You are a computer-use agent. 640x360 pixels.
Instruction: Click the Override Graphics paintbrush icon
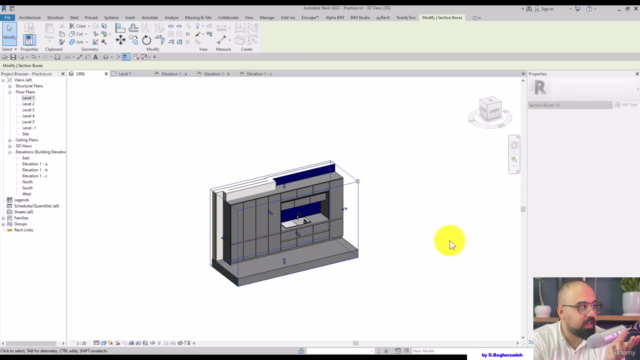point(198,34)
